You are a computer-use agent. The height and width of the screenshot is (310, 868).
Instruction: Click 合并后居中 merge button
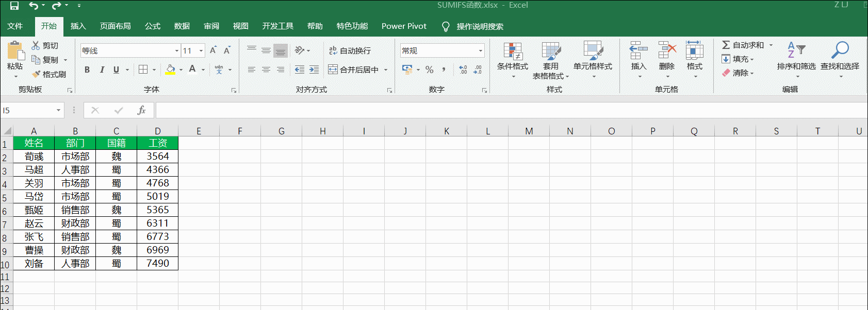click(x=353, y=70)
